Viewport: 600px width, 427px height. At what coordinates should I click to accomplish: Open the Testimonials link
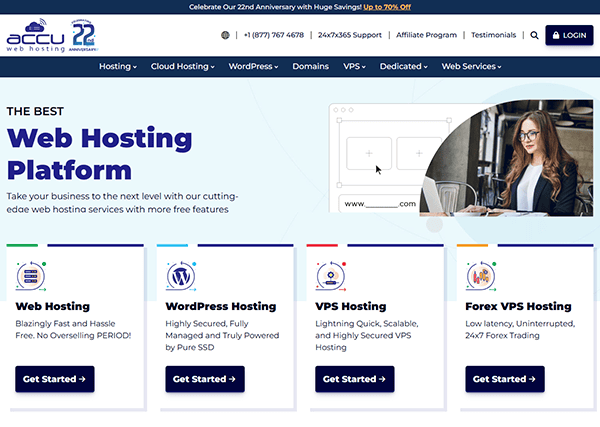494,35
